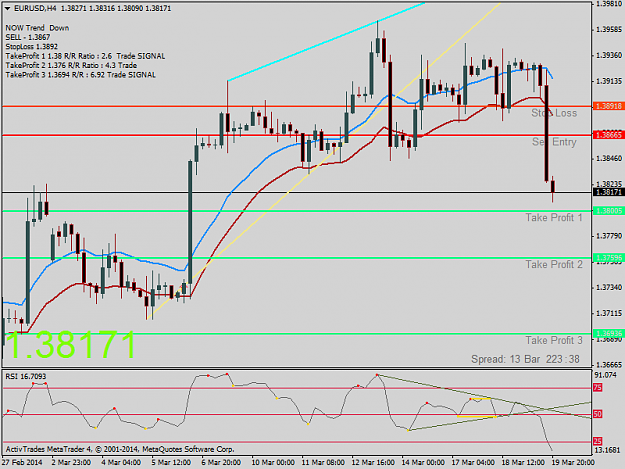
Task: Click the 'StopLoss 1.3892' text line
Action: (x=31, y=47)
